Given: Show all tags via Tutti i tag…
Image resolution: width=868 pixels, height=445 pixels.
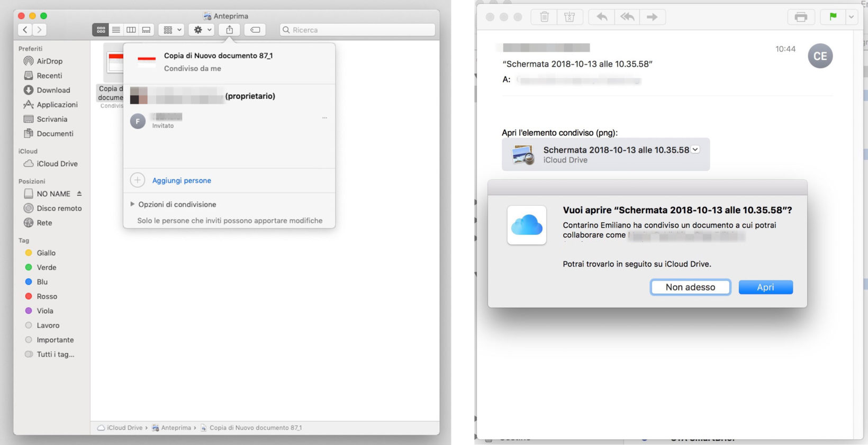Looking at the screenshot, I should (x=55, y=355).
